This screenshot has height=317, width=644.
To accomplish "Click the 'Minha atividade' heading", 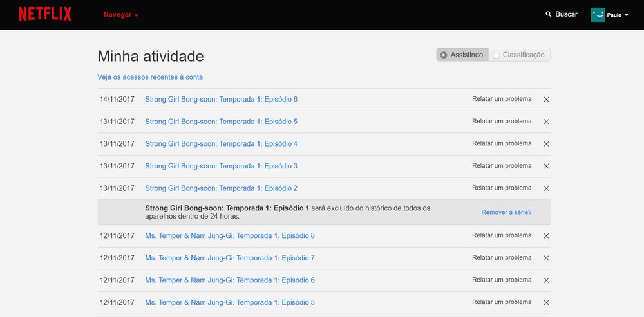I will tap(150, 56).
